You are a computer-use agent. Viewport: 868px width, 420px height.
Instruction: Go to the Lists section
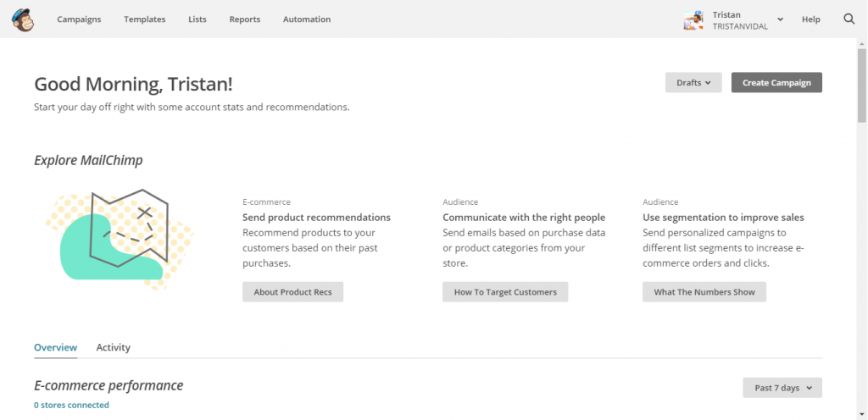pyautogui.click(x=197, y=19)
